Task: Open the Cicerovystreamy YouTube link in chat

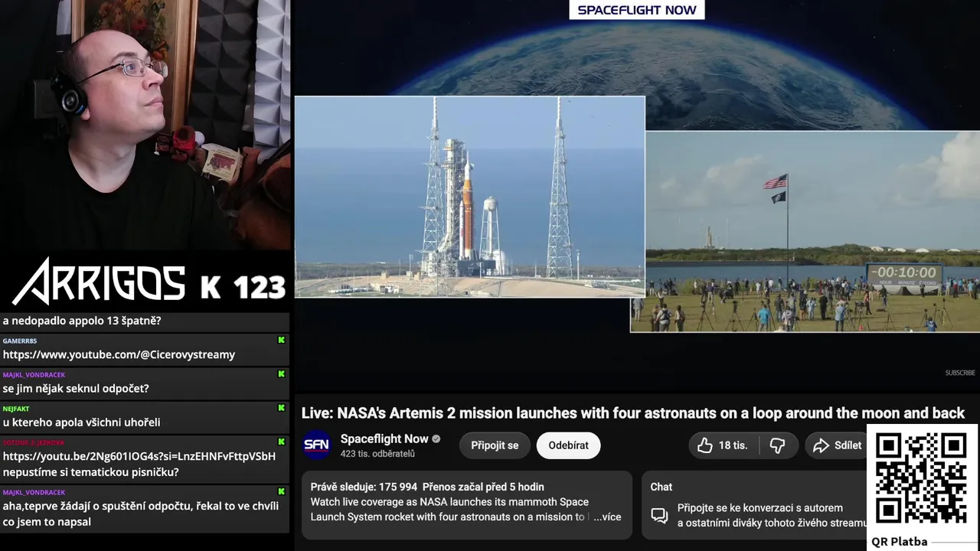Action: [119, 354]
